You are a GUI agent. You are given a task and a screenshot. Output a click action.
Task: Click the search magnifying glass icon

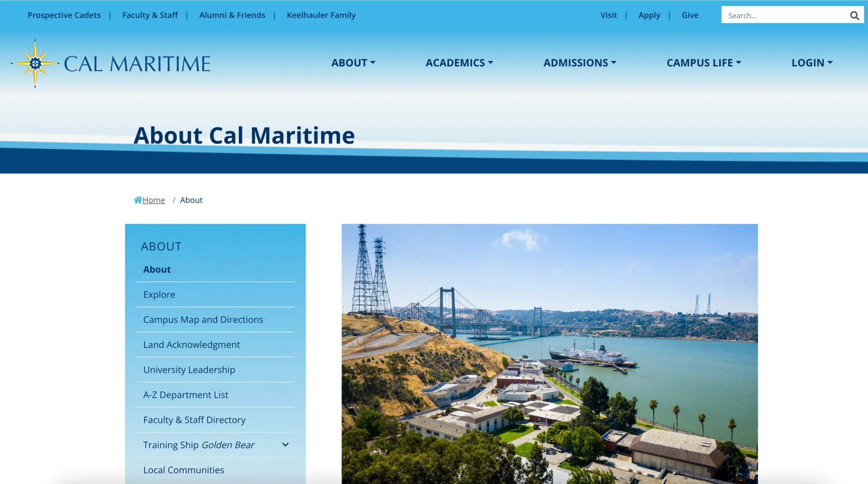854,15
